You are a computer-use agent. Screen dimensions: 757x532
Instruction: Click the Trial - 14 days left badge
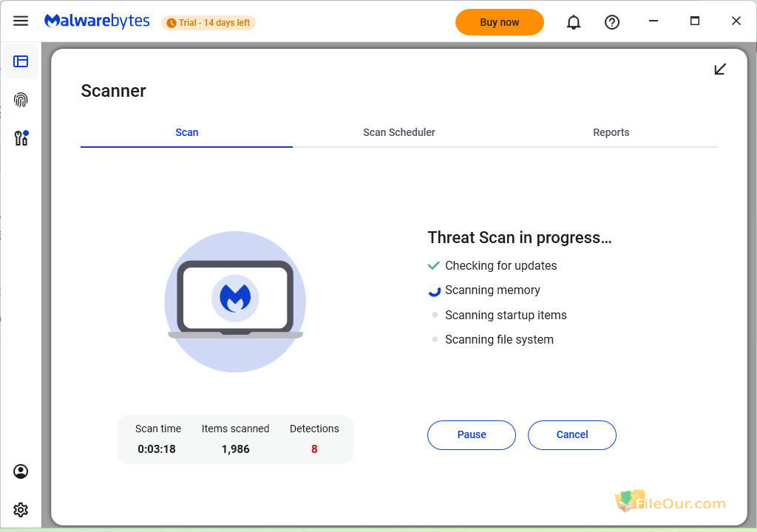point(208,22)
